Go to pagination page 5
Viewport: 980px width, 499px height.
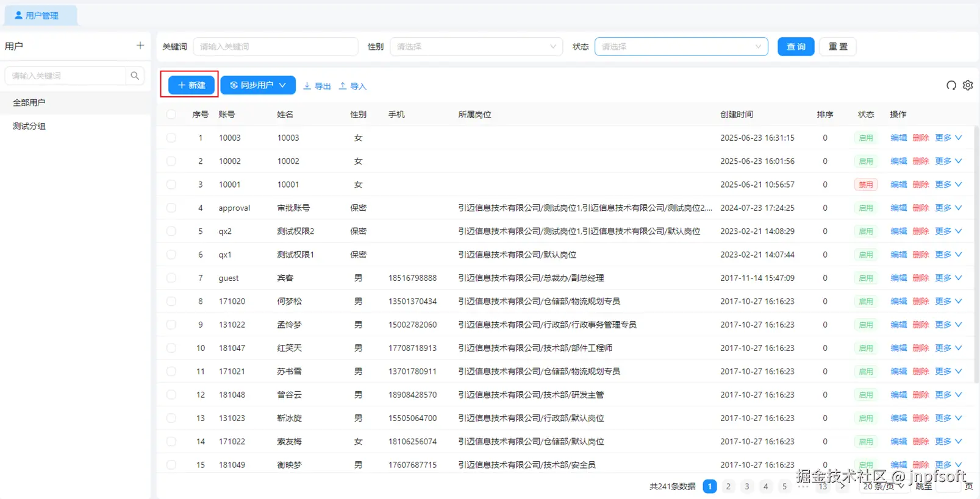(784, 486)
